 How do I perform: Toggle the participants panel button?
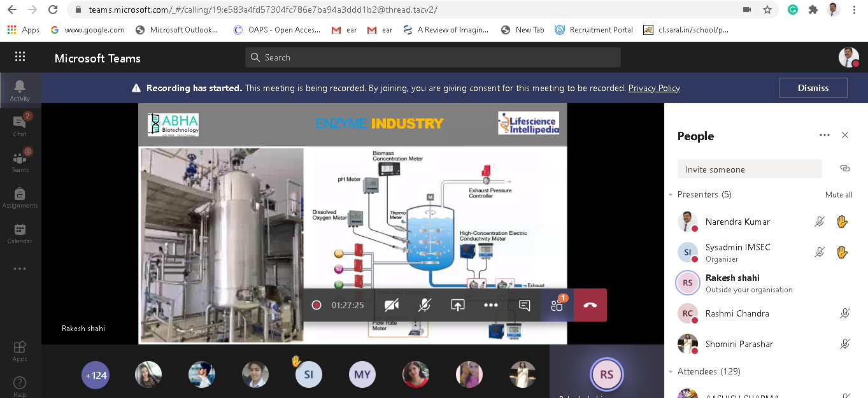557,305
